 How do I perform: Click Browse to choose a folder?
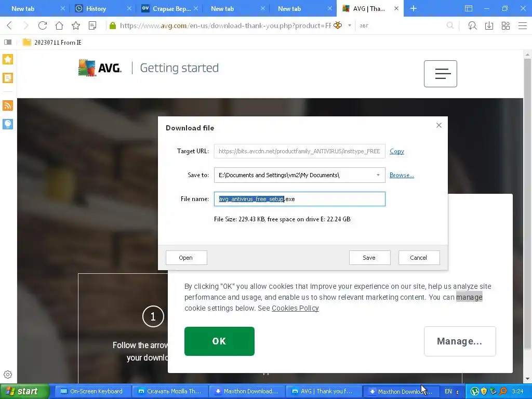(402, 175)
